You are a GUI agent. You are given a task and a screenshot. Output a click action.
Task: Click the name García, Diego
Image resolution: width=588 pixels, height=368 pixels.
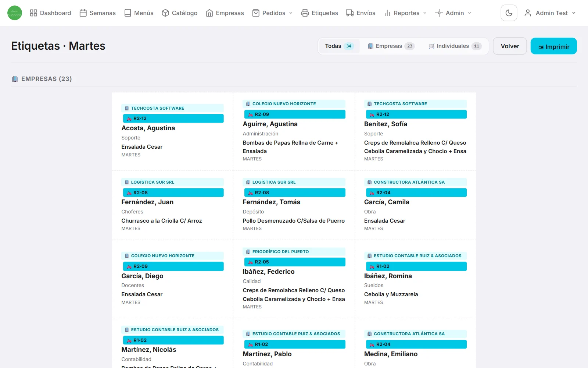click(x=142, y=276)
